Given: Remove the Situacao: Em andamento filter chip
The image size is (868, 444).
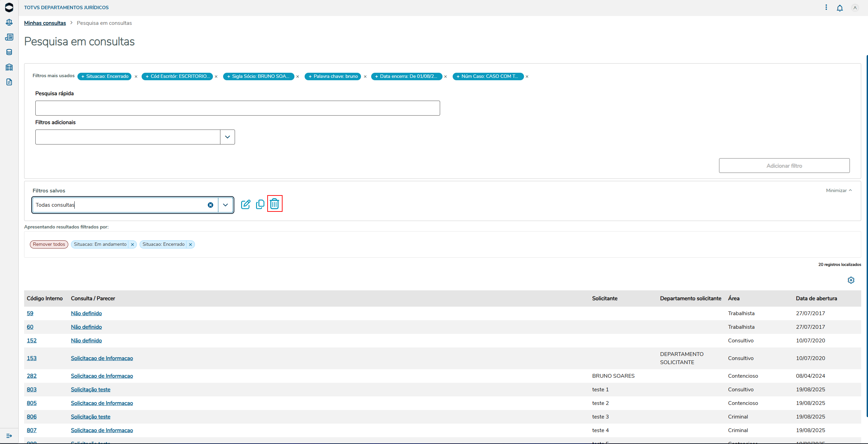Looking at the screenshot, I should (132, 244).
